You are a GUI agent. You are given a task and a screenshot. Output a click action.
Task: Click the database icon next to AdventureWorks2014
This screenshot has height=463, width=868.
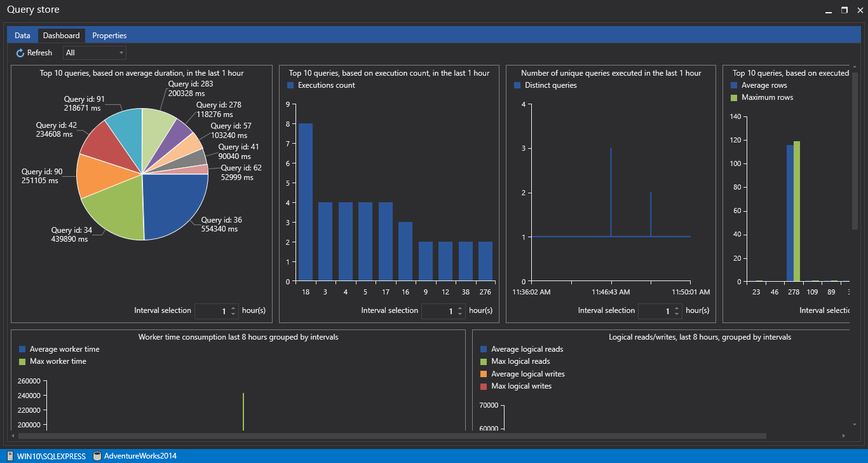97,456
